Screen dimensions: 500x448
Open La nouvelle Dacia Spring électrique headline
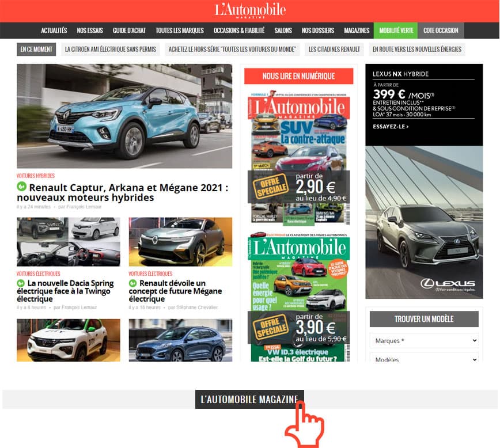point(66,291)
